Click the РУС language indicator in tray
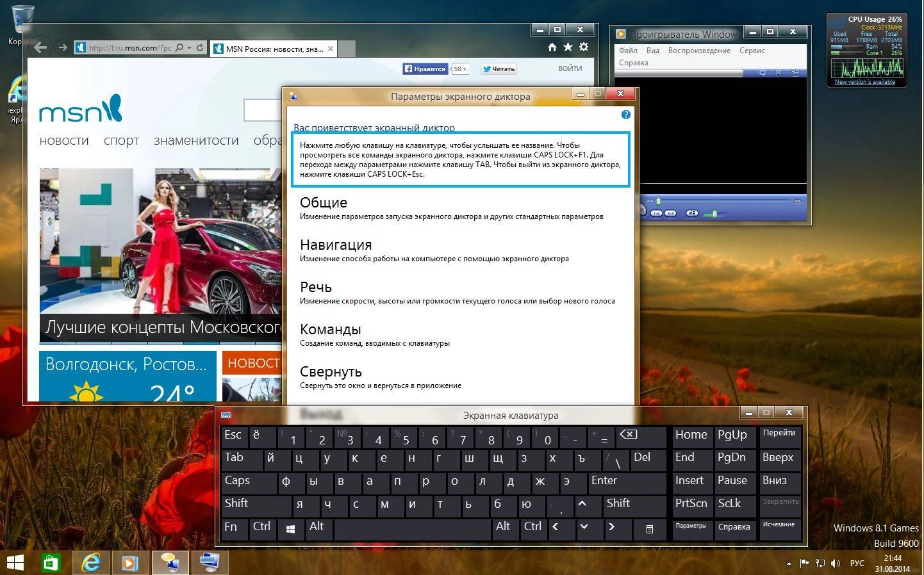The image size is (924, 575). coord(857,563)
